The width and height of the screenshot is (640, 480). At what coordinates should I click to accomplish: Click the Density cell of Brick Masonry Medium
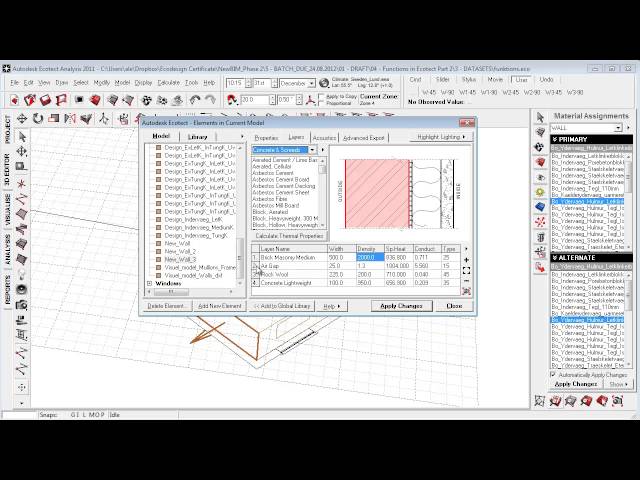tap(370, 258)
